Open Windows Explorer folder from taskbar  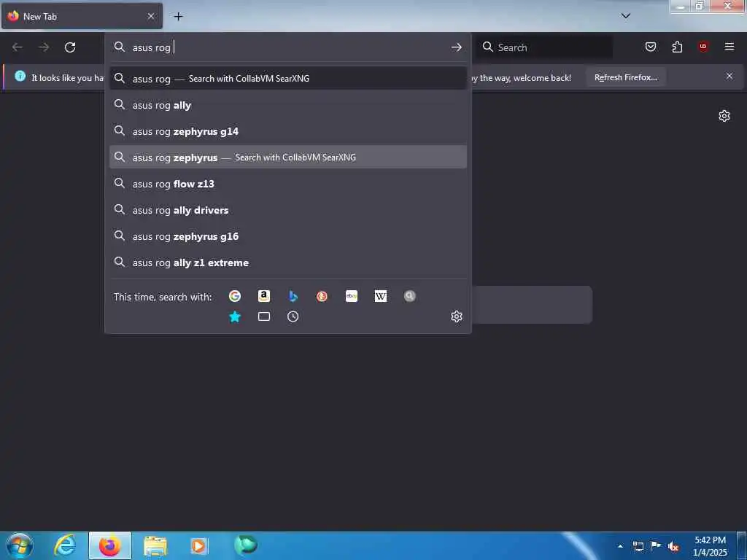pyautogui.click(x=155, y=545)
